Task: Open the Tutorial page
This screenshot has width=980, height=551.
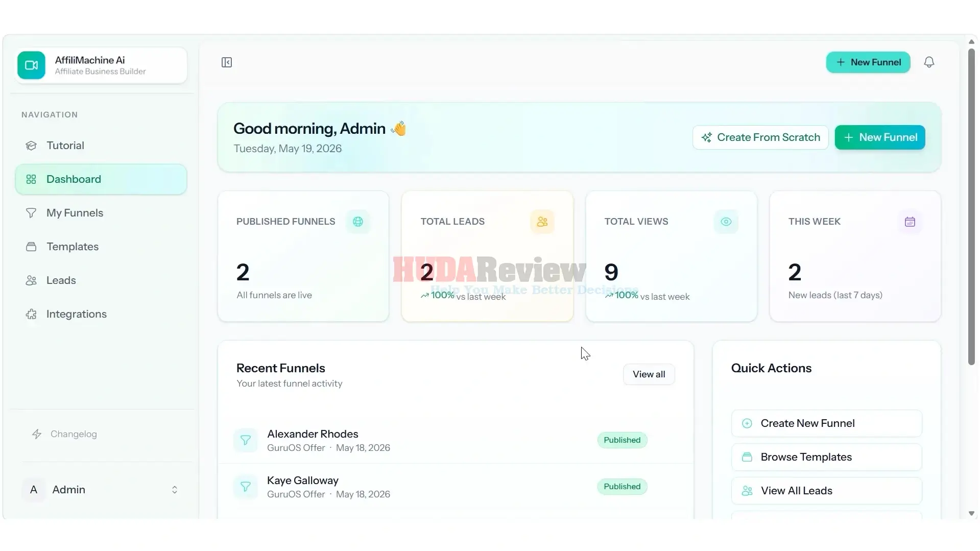Action: click(101, 146)
